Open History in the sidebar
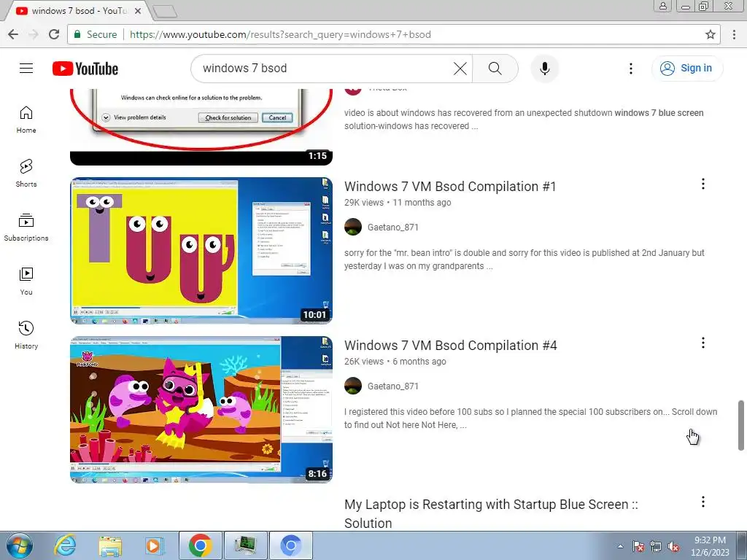The width and height of the screenshot is (747, 560). point(26,335)
